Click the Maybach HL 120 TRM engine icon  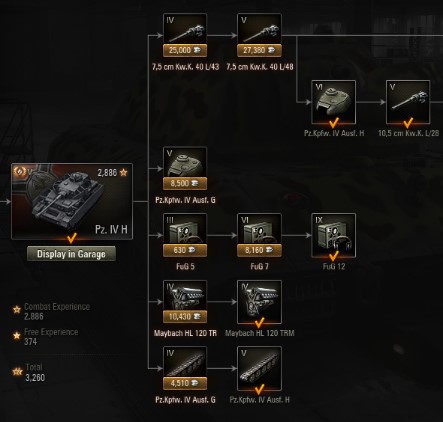pos(259,302)
